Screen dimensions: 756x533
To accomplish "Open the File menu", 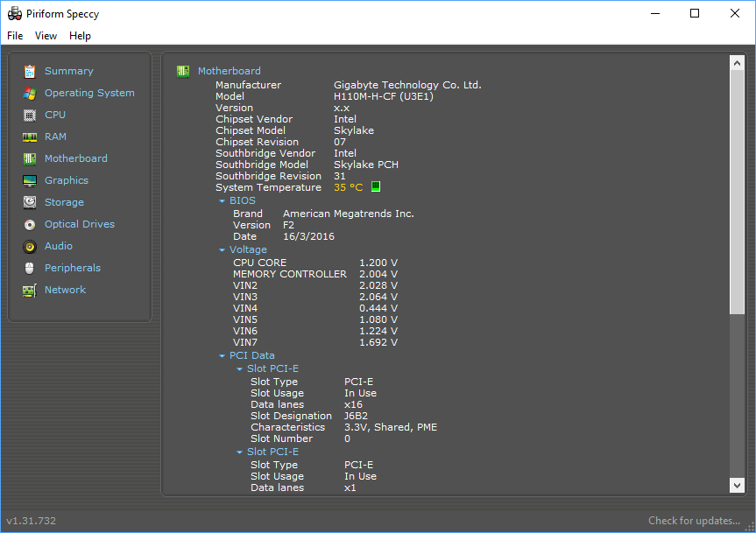I will [x=15, y=36].
